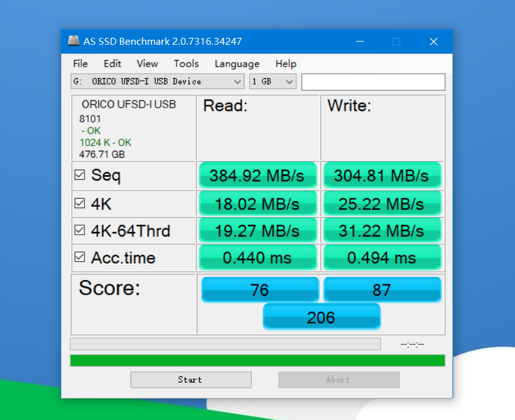Click the total score 206
Screen dimensions: 515x420
[x=321, y=317]
